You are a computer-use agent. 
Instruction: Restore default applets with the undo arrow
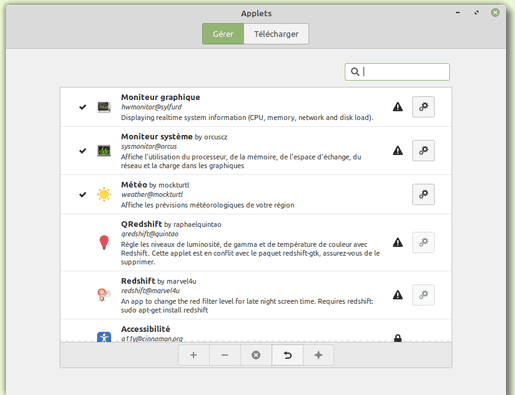tap(287, 355)
